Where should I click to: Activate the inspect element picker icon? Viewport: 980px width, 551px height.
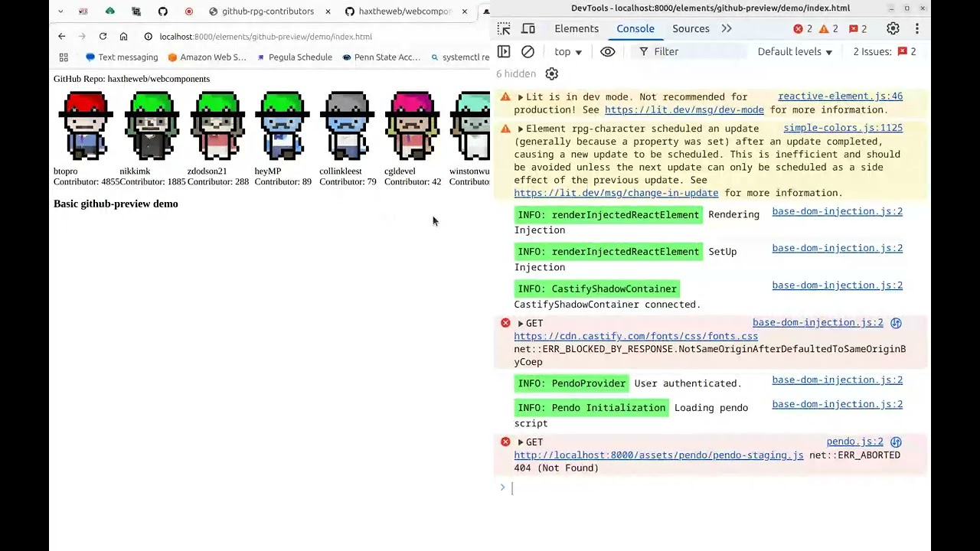click(x=504, y=28)
